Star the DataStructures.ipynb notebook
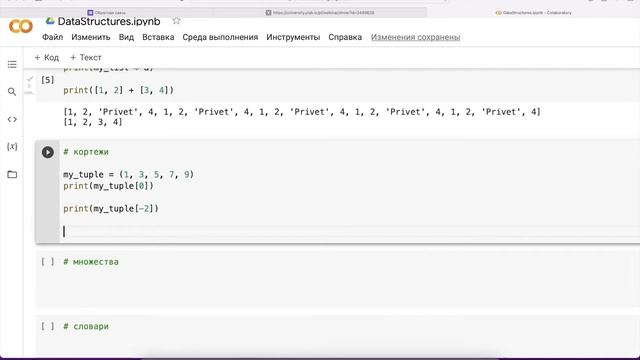 tap(176, 21)
